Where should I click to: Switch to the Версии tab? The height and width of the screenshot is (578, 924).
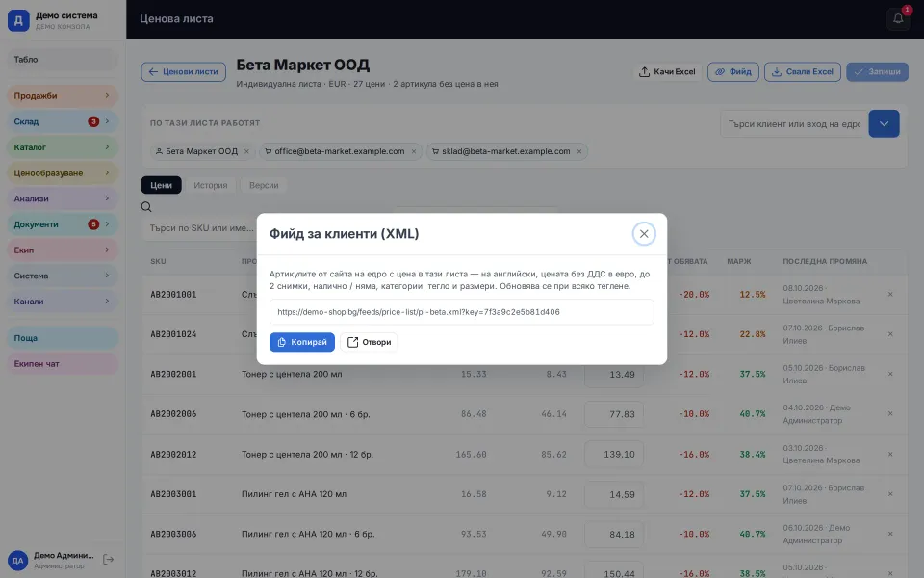click(x=264, y=185)
